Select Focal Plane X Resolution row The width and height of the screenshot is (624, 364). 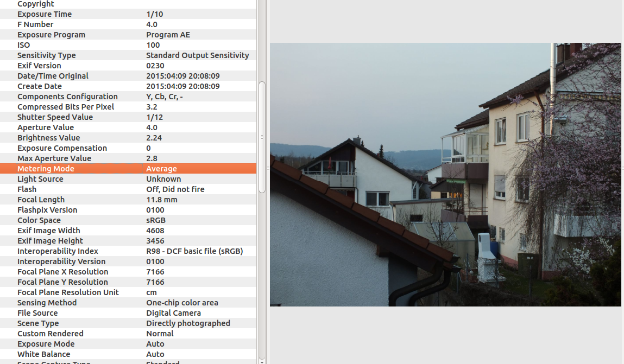128,272
